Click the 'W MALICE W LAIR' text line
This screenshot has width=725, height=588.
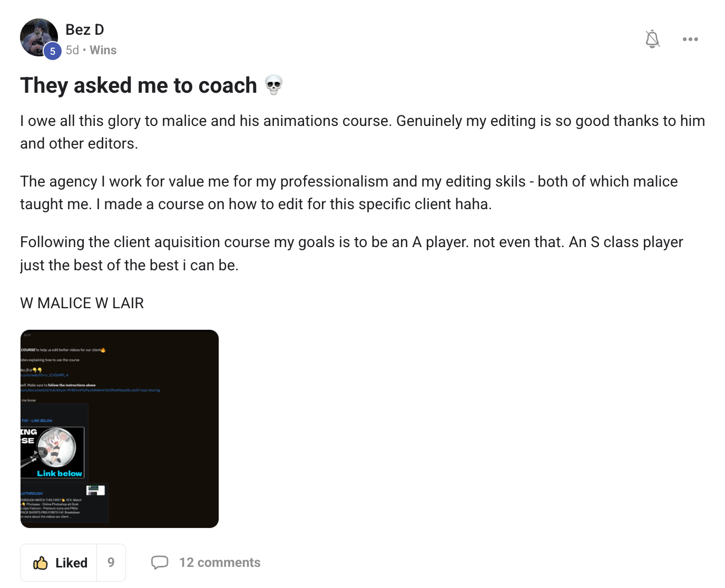[82, 303]
